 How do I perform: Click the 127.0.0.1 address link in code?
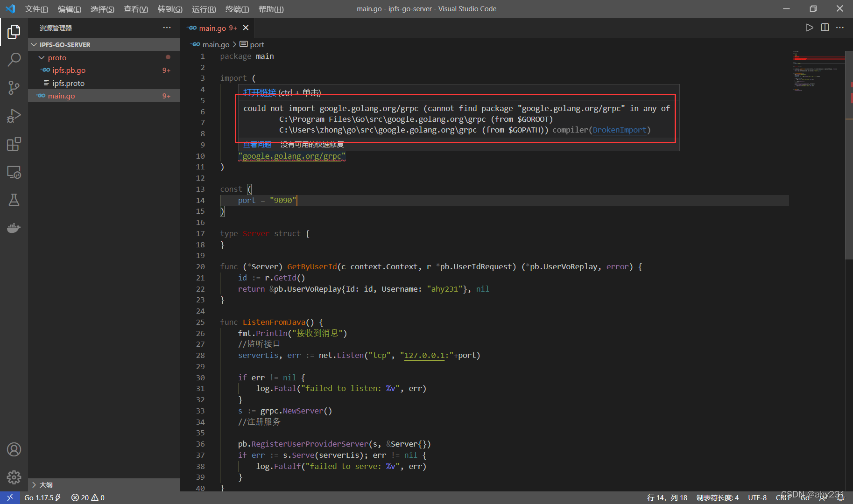[x=424, y=355]
